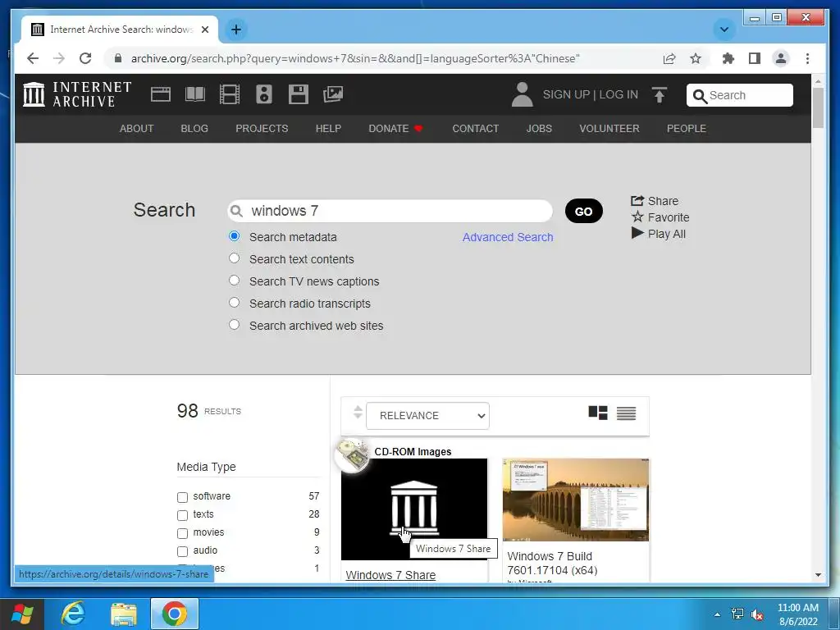Select Search radio transcripts option
840x630 pixels.
[234, 302]
